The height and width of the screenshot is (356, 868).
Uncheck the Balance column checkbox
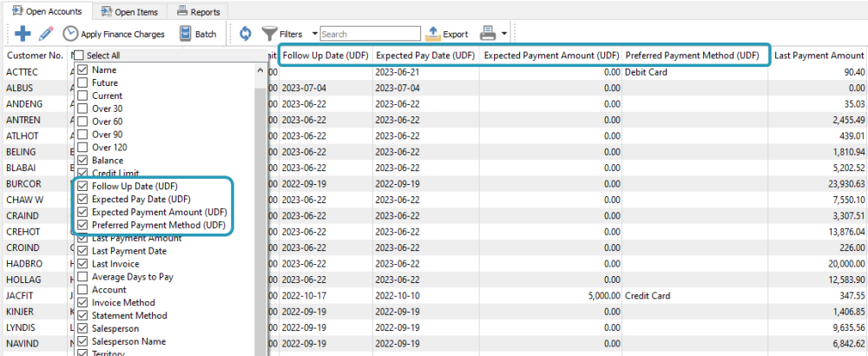click(82, 161)
